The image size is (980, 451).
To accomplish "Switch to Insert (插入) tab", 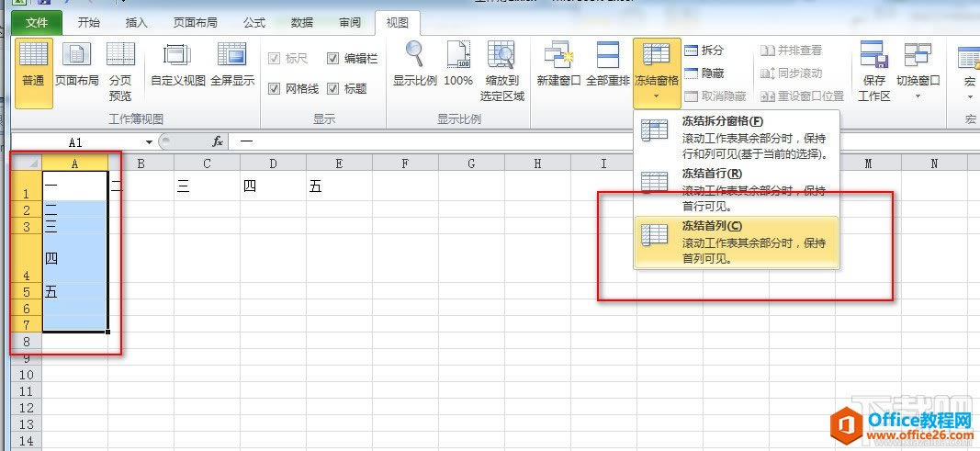I will tap(136, 22).
